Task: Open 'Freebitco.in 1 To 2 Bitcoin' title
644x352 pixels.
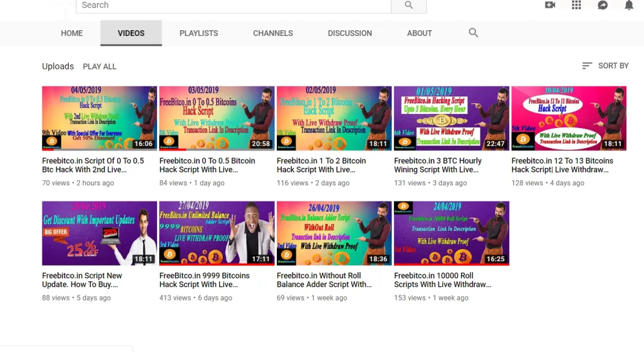Action: (x=321, y=165)
